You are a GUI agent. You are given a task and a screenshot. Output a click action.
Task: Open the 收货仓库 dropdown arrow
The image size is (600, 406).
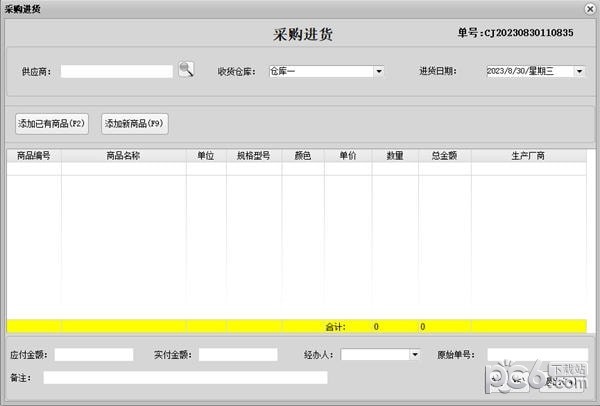(x=379, y=71)
